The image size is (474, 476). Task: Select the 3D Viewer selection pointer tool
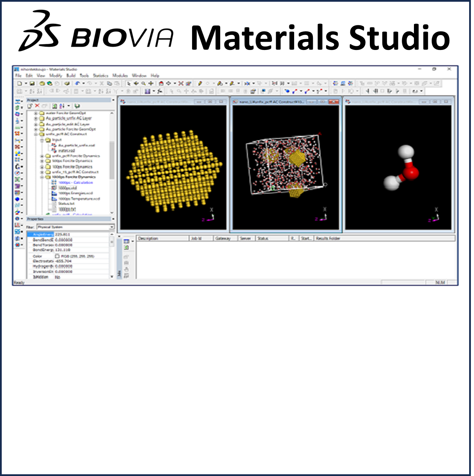pos(129,84)
